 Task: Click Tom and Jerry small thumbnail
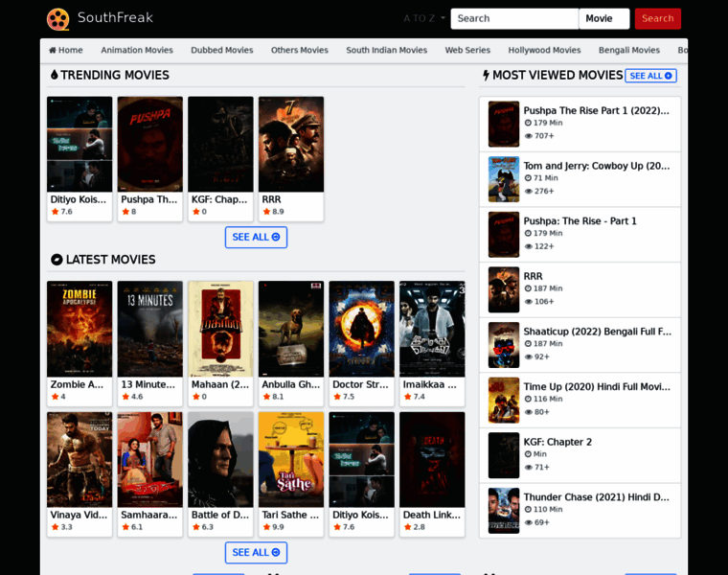(504, 179)
